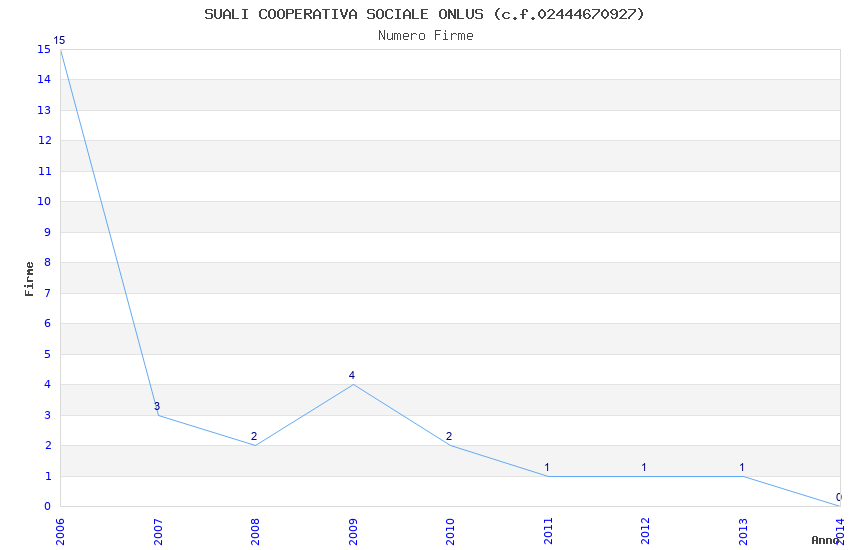Click the 15 tick on the y-axis
The image size is (850, 550).
coord(44,49)
